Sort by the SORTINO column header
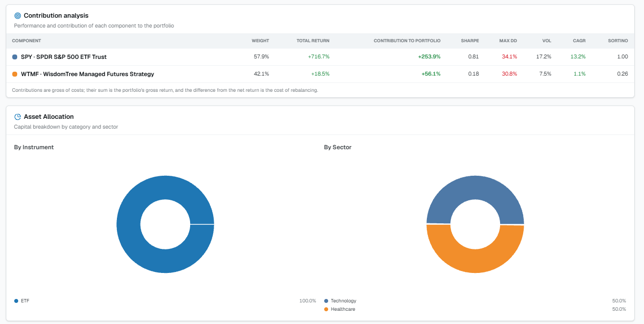The height and width of the screenshot is (324, 644). (618, 41)
